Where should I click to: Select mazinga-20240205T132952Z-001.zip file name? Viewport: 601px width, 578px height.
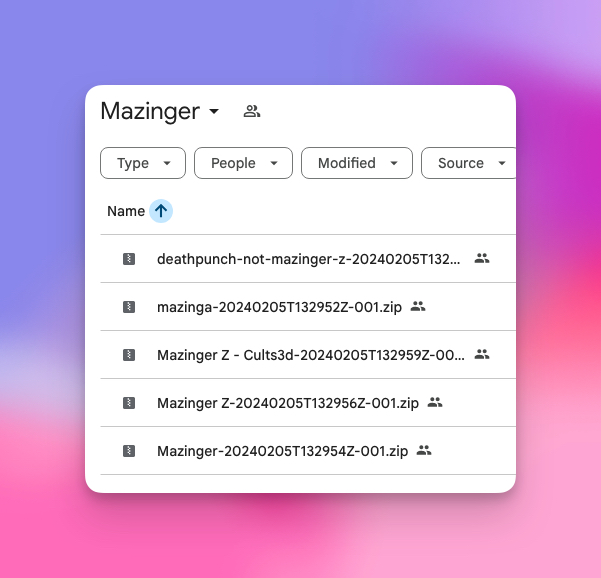pos(279,307)
